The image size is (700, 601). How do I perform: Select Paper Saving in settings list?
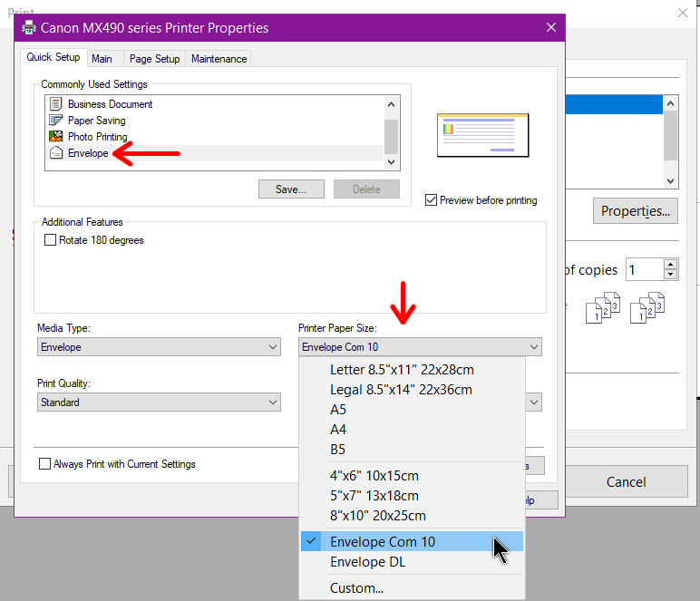[x=215, y=121]
